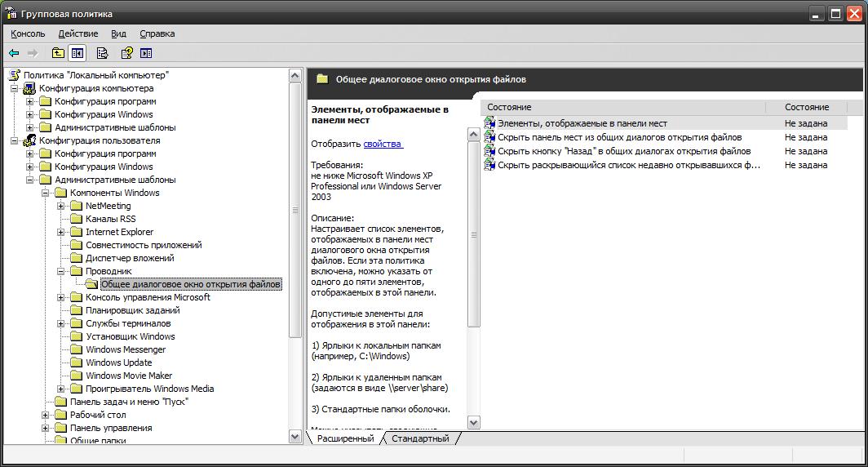Click the folder icon in the dark header bar

click(322, 79)
